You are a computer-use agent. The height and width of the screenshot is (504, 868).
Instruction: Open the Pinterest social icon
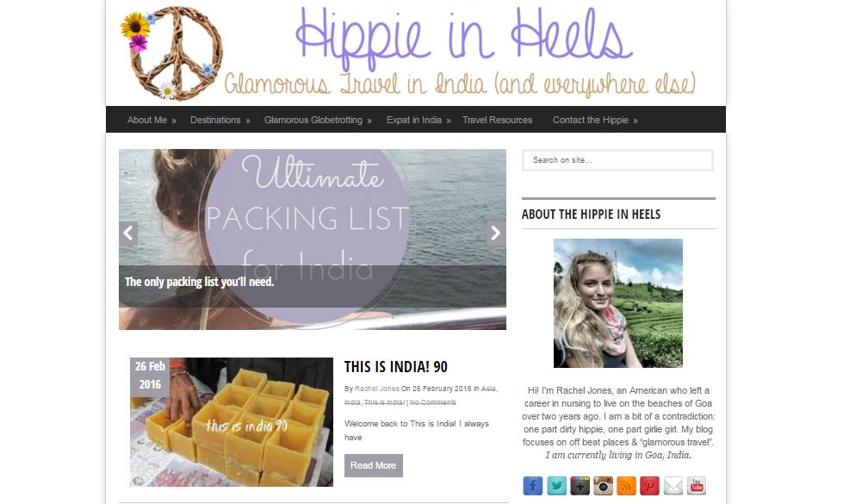(x=649, y=486)
